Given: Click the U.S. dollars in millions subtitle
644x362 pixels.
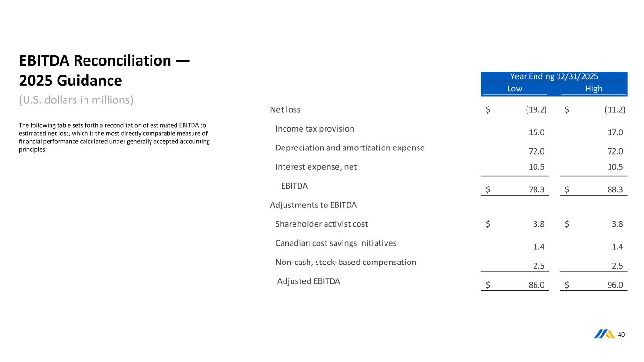Looking at the screenshot, I should (76, 100).
